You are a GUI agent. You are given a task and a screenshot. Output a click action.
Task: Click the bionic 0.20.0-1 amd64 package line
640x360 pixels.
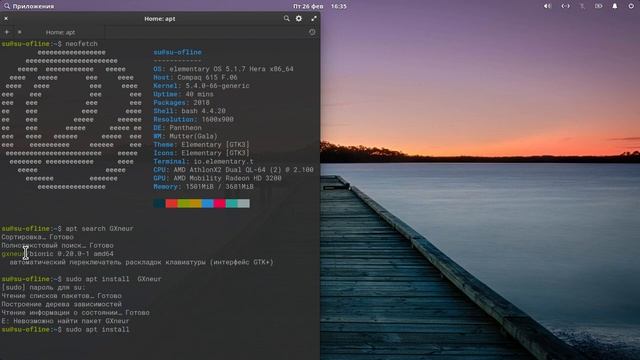click(x=58, y=254)
